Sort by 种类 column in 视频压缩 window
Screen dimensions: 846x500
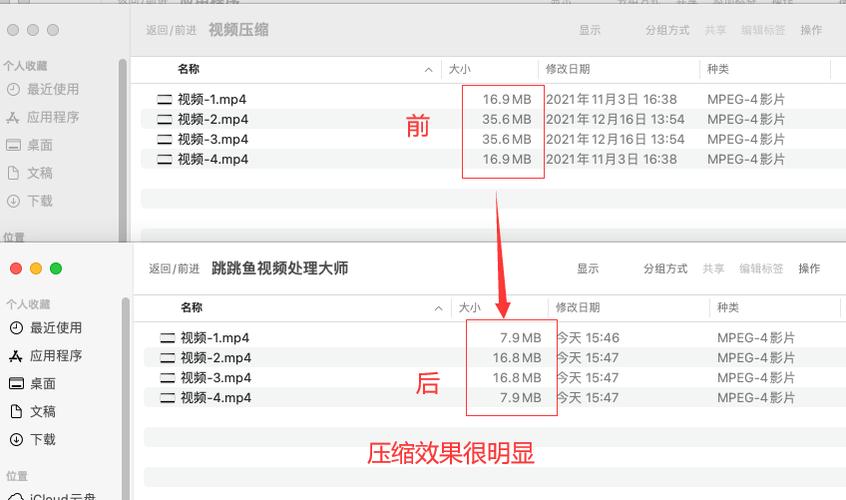coord(718,69)
